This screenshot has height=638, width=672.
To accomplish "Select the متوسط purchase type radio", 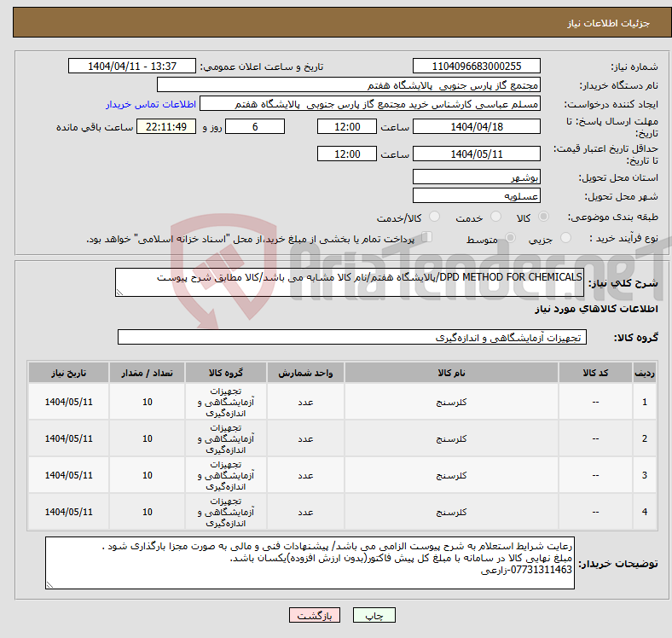I will tap(511, 237).
